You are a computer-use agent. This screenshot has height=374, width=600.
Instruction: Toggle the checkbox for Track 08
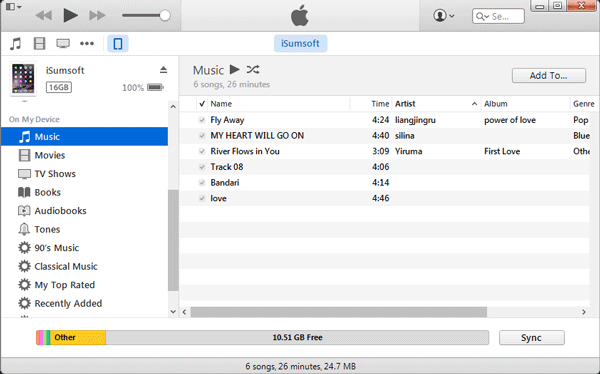[202, 167]
